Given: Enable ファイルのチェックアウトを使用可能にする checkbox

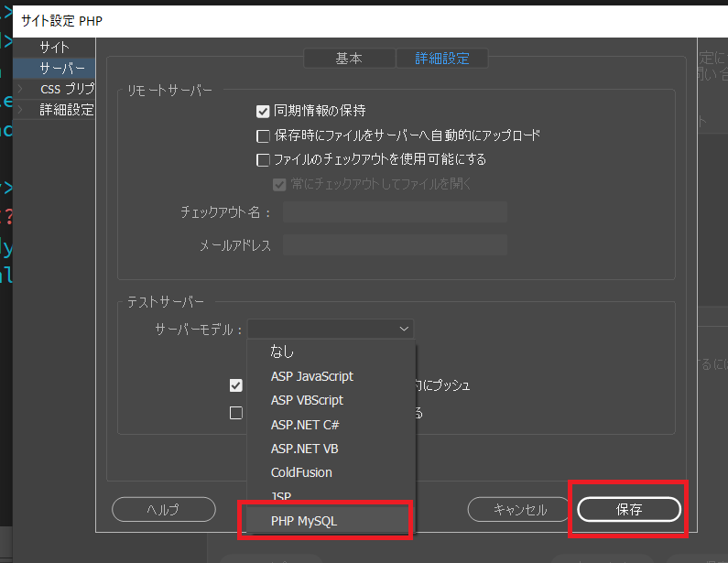Looking at the screenshot, I should point(264,160).
